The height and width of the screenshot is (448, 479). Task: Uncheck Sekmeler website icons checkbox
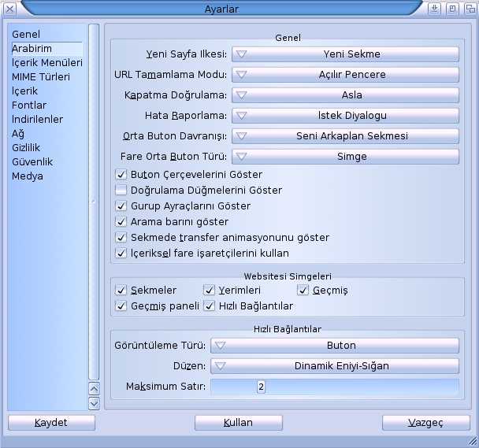point(121,290)
